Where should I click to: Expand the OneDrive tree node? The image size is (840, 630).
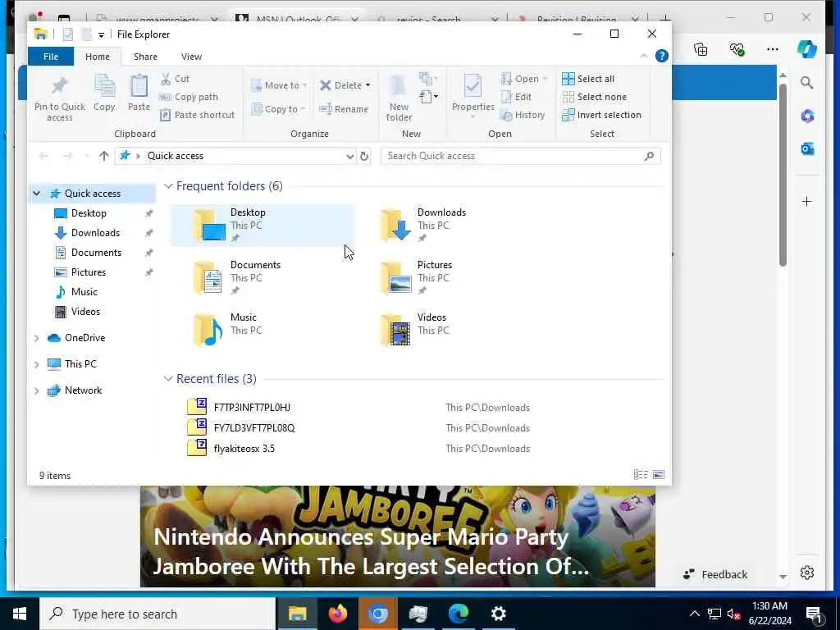click(x=36, y=338)
